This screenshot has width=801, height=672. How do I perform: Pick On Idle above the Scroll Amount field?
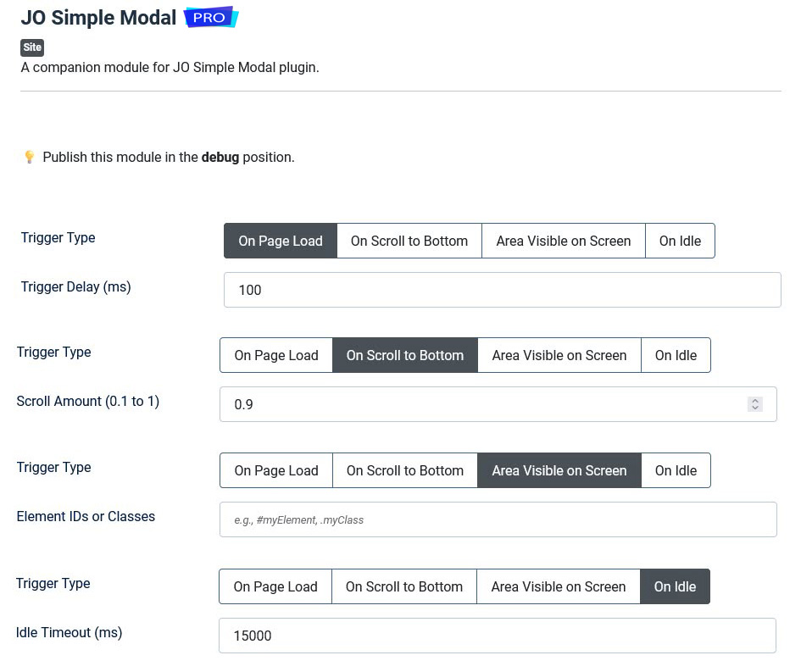[x=676, y=355]
